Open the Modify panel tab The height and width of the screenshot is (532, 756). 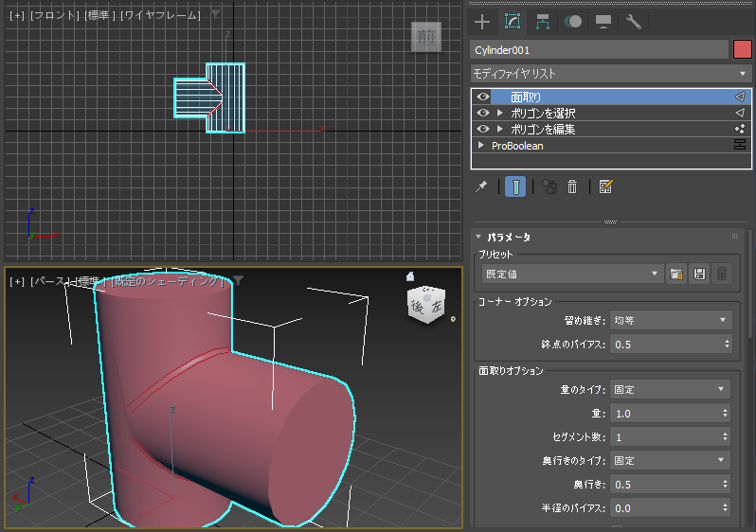pos(512,22)
